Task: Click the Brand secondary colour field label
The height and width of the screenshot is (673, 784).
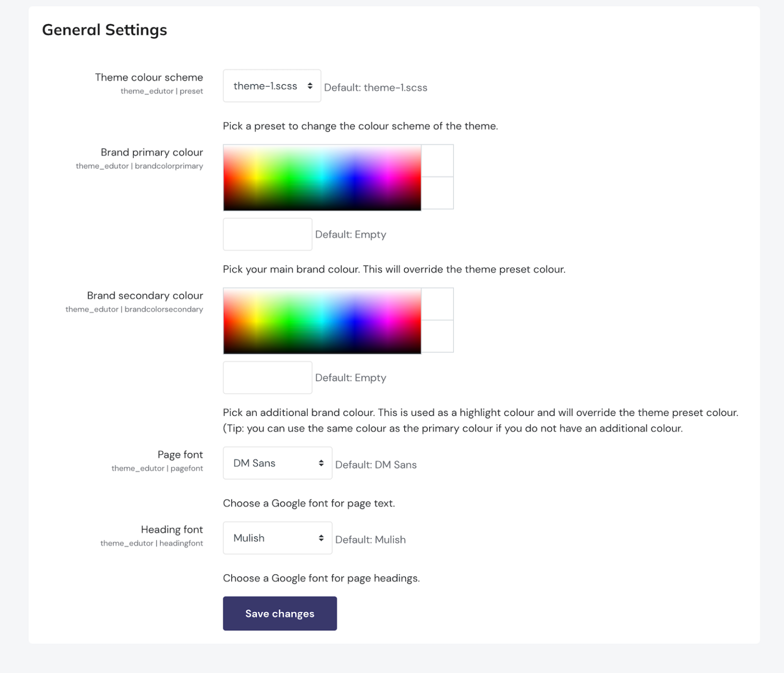Action: coord(144,295)
